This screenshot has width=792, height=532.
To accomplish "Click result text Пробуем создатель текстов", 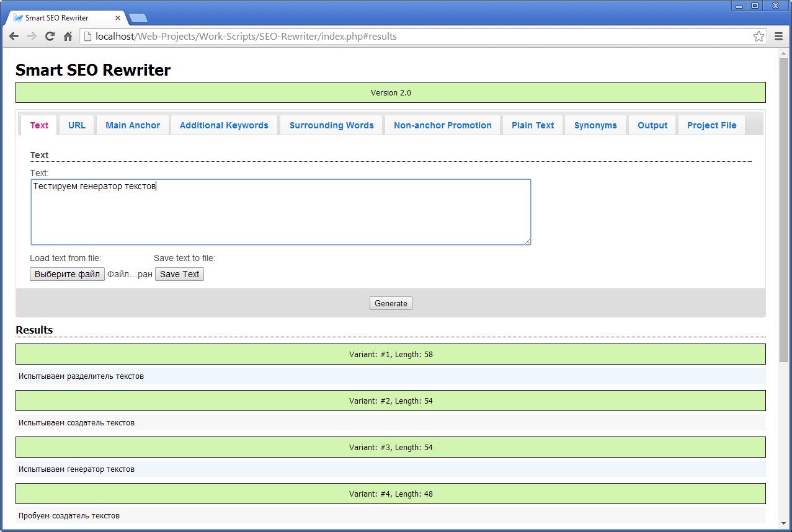I will 69,516.
